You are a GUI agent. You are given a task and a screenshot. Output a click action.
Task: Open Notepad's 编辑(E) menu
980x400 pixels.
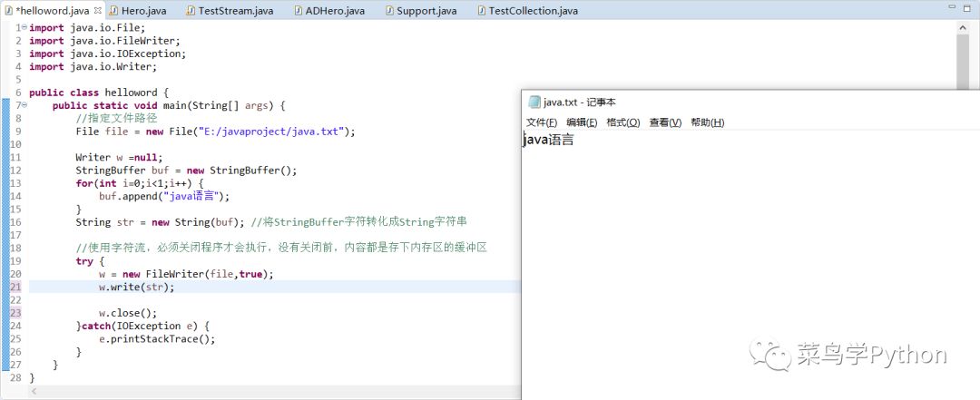(582, 122)
